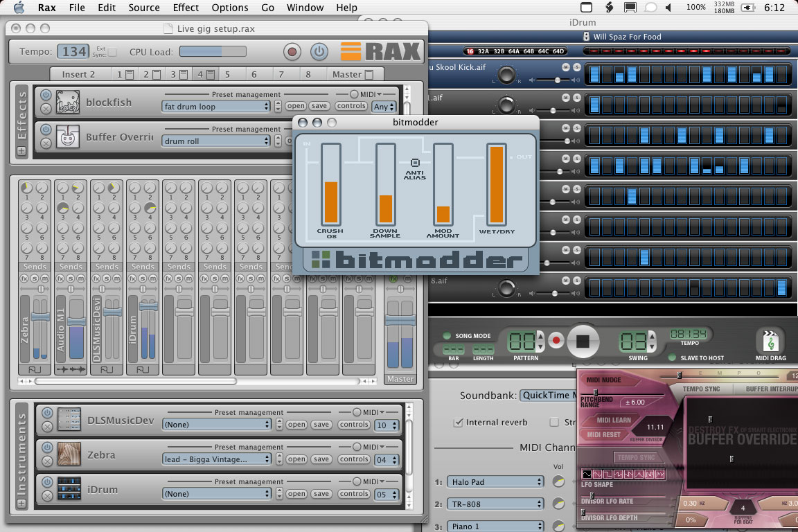Click the blockfish 'controls' button
The image size is (798, 532).
pos(351,106)
